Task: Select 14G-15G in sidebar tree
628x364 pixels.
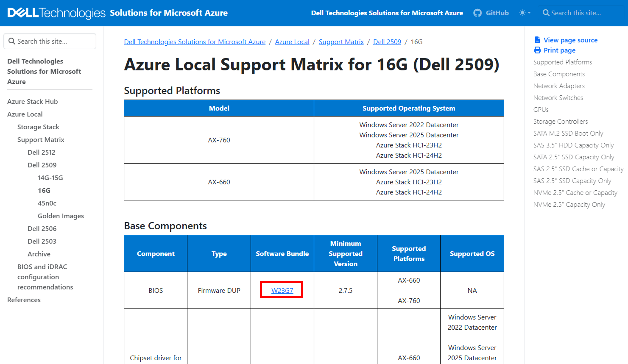Action: click(50, 178)
